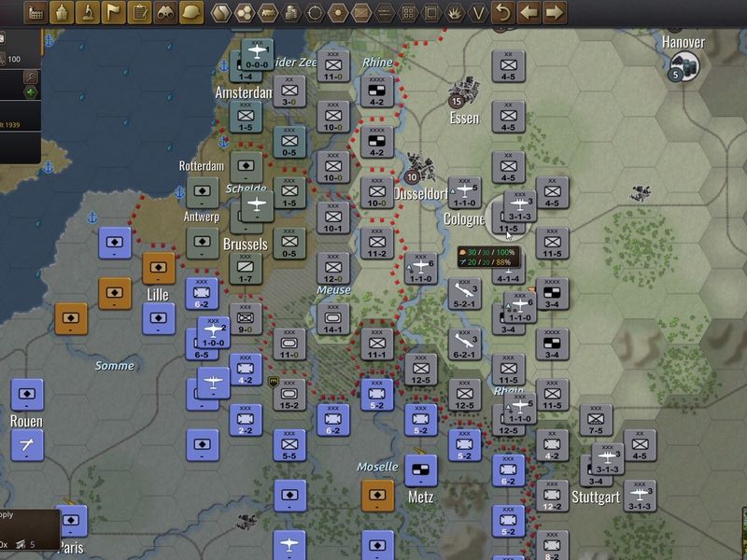Image resolution: width=747 pixels, height=560 pixels.
Task: Open the research microscope panel
Action: pyautogui.click(x=88, y=13)
